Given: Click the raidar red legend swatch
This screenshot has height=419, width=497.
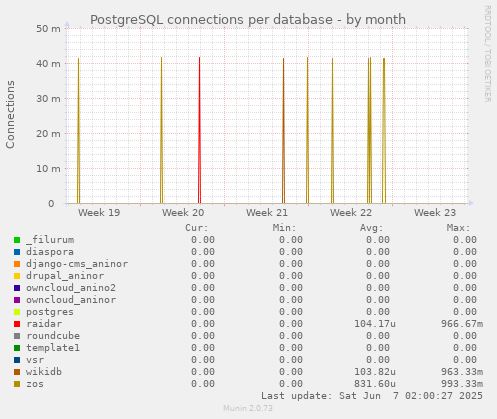Looking at the screenshot, I should click(x=17, y=324).
